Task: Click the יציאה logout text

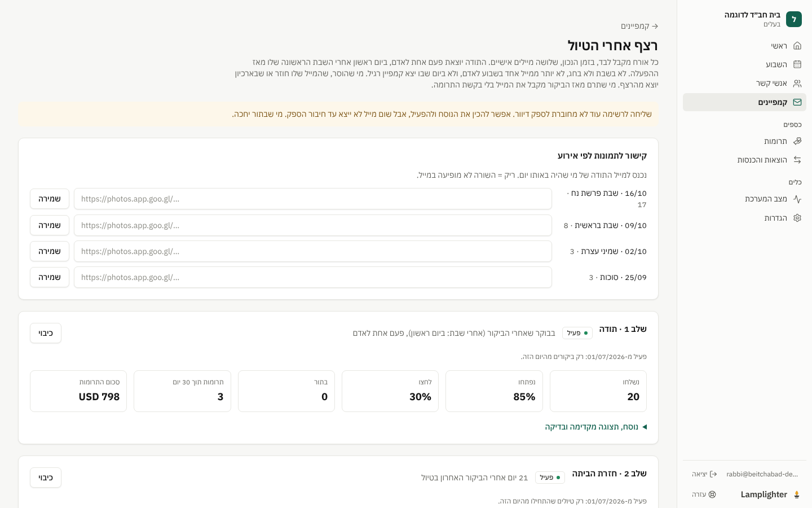Action: (x=699, y=474)
